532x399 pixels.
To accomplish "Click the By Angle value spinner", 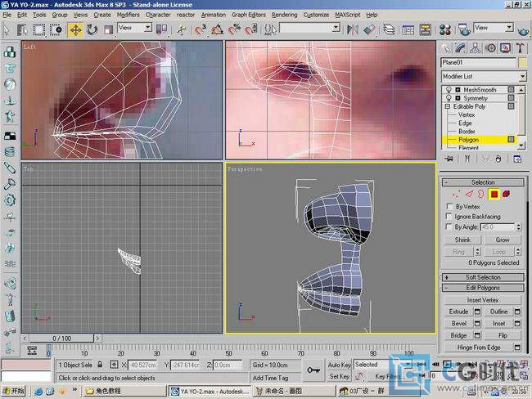I will [518, 226].
